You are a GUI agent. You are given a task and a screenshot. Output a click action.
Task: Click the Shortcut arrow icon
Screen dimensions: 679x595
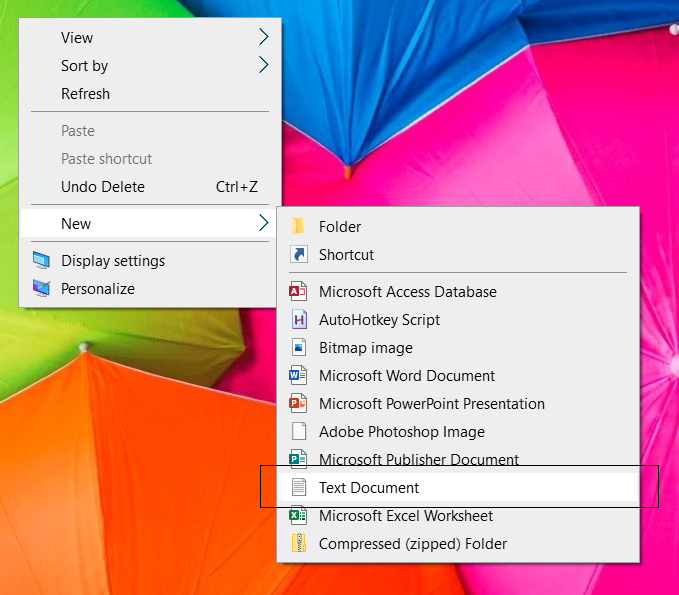299,255
